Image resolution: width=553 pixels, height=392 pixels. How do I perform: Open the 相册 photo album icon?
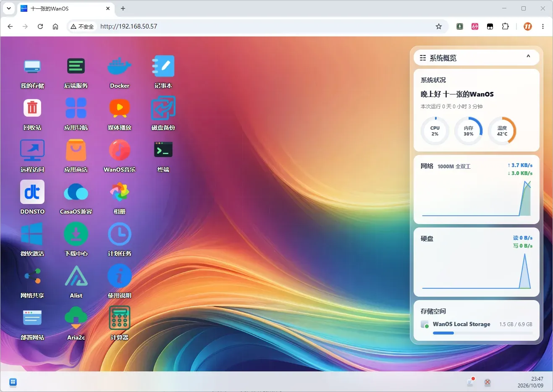(x=120, y=192)
